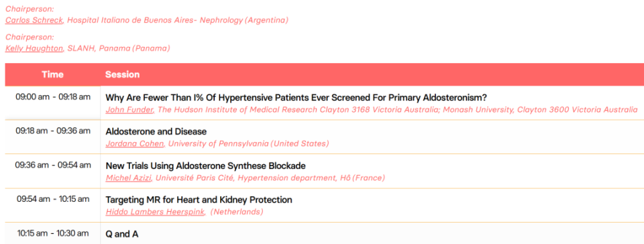
Task: Click John Funder speaker link
Action: pos(129,109)
